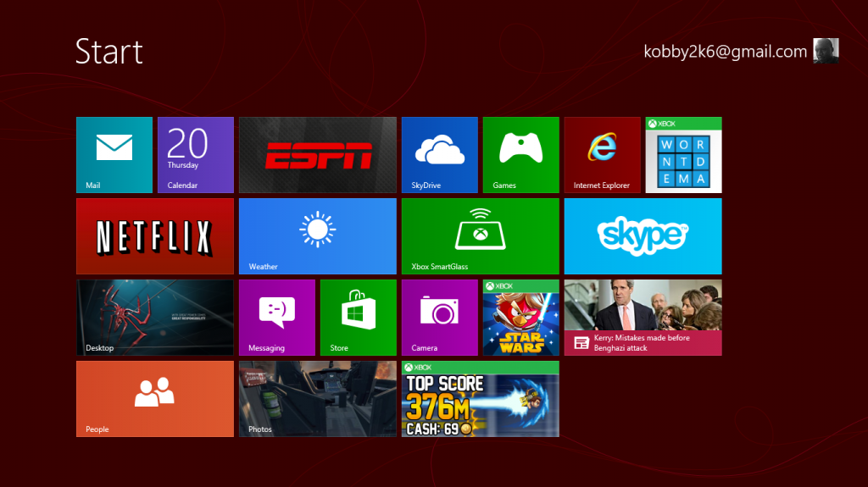Launch the Netflix tile
This screenshot has width=868, height=487.
pyautogui.click(x=155, y=236)
